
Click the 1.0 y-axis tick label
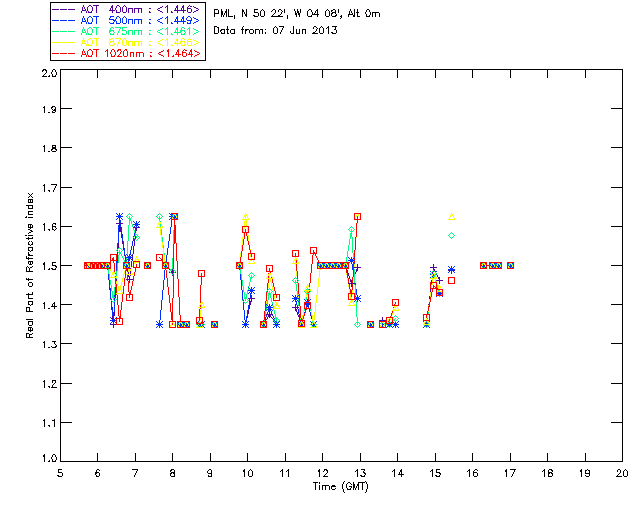tap(49, 458)
